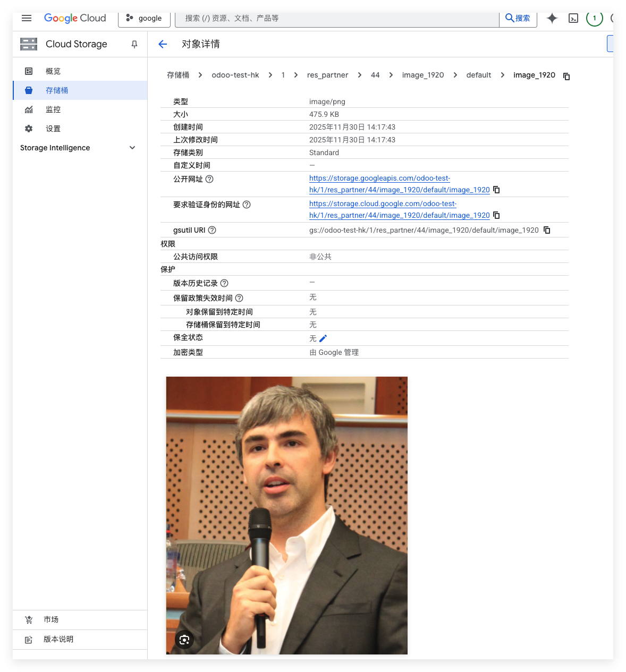Click the search resources input field
The image size is (626, 672).
[x=337, y=18]
